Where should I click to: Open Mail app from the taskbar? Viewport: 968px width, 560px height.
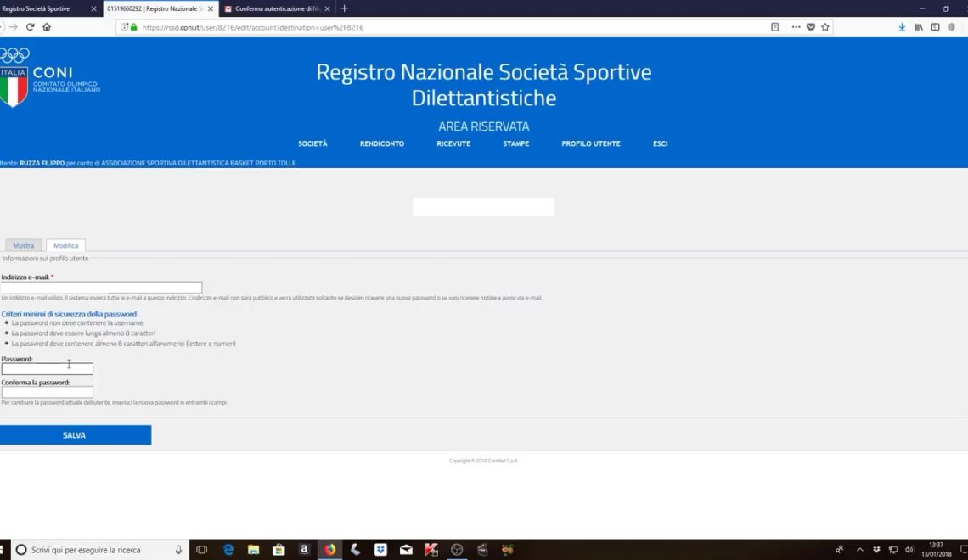click(x=406, y=550)
